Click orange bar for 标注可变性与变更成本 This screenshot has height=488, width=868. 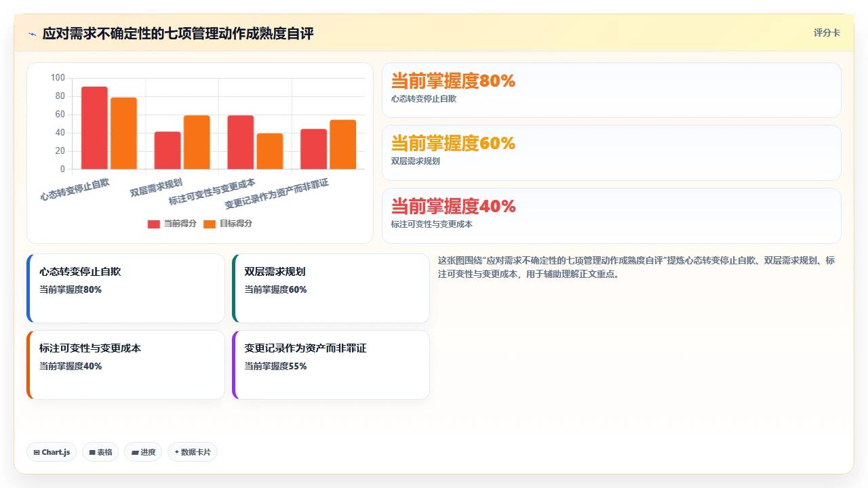pos(270,151)
